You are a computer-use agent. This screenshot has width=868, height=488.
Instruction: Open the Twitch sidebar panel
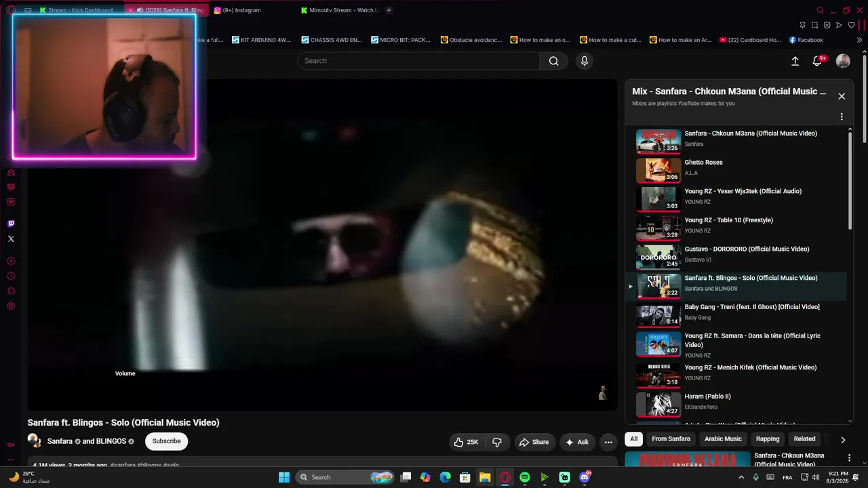click(x=11, y=224)
